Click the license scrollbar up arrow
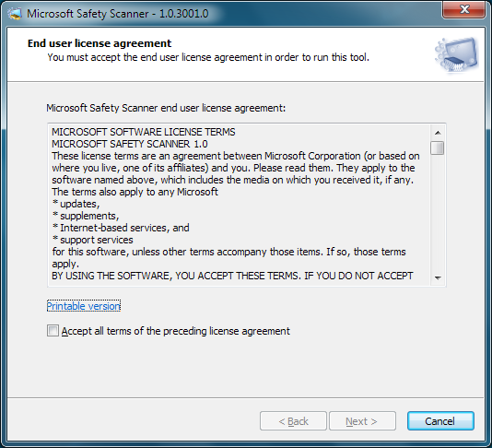The width and height of the screenshot is (492, 448). 438,133
